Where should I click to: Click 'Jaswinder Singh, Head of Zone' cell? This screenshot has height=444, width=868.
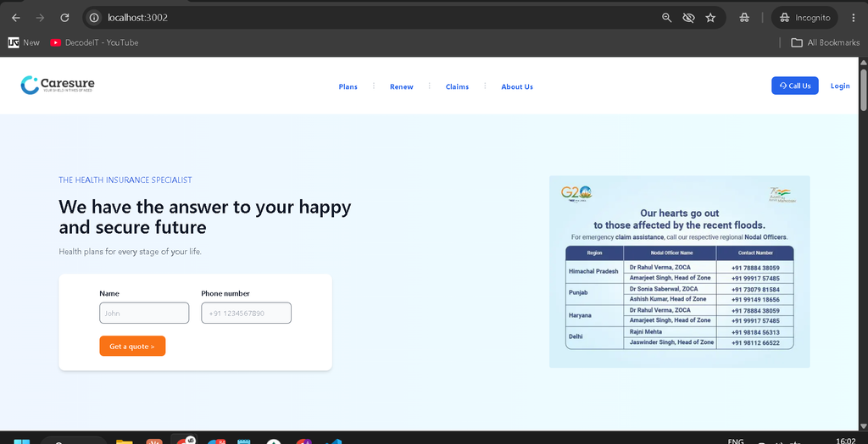pyautogui.click(x=671, y=342)
